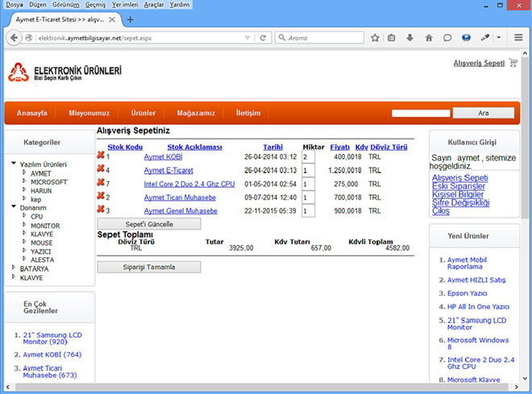Screen dimensions: 532x394
Task: Reload the page with the refresh icon
Action: 263,38
